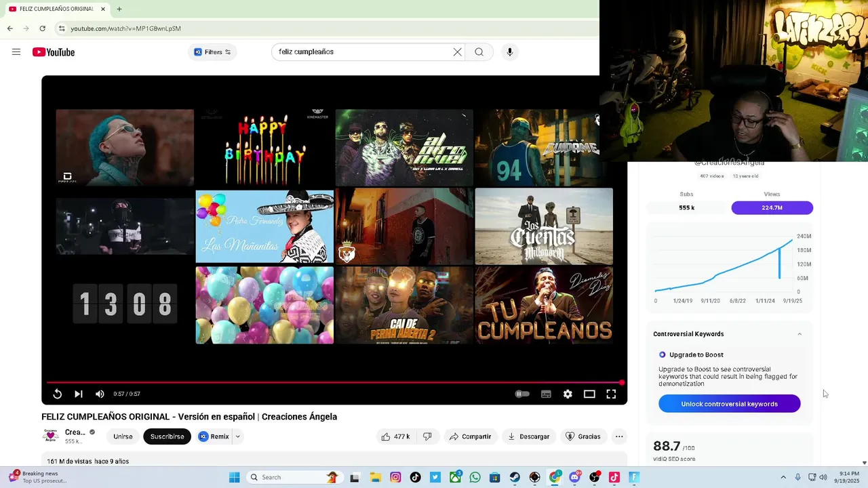Open WhatsApp from the taskbar
Image resolution: width=868 pixels, height=488 pixels.
coord(475,477)
